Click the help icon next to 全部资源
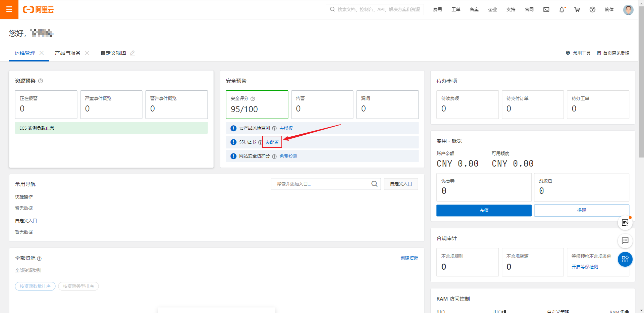The height and width of the screenshot is (313, 644). pyautogui.click(x=39, y=259)
